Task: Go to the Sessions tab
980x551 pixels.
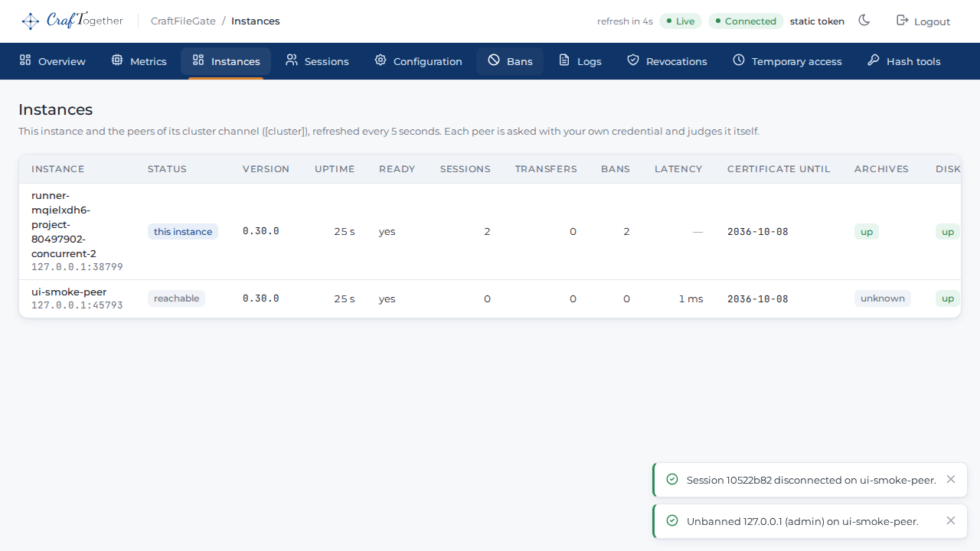Action: click(x=317, y=61)
